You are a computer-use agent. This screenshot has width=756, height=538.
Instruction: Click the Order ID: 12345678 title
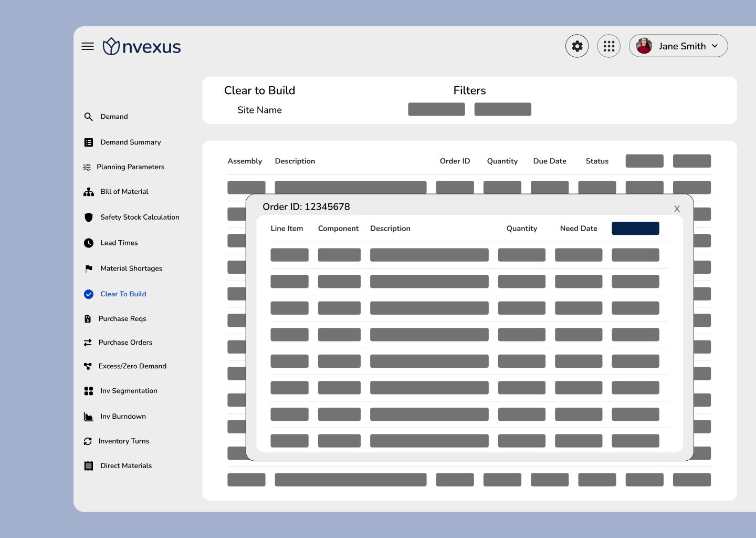tap(306, 207)
